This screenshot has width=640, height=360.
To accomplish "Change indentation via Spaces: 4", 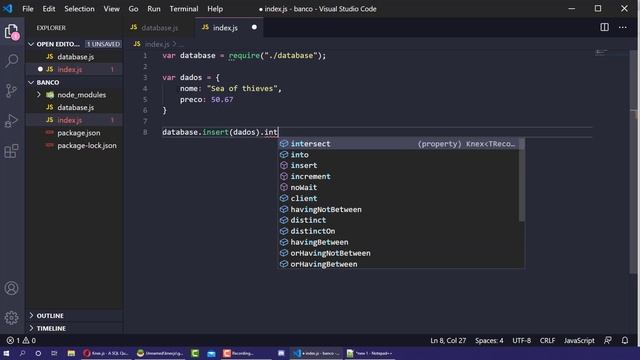I will (489, 340).
